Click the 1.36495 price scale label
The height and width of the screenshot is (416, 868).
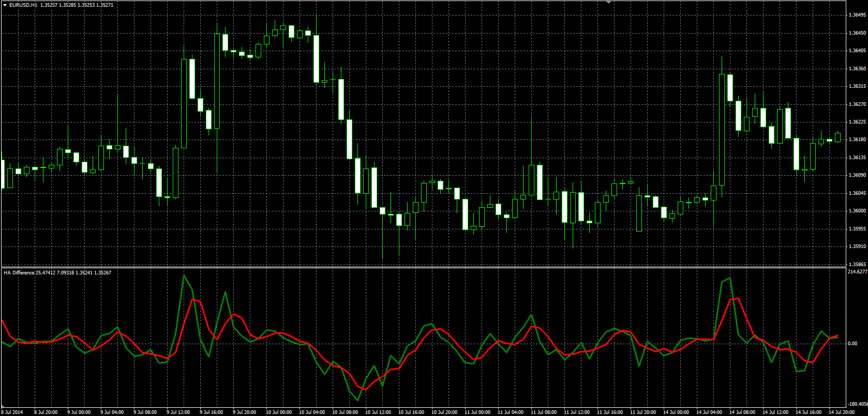857,15
